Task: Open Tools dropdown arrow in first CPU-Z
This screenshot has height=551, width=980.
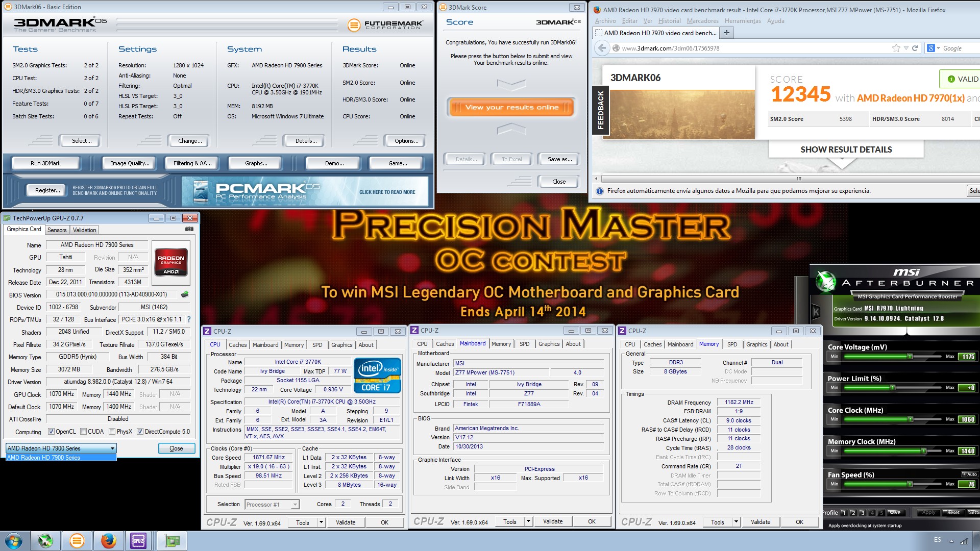Action: pos(321,522)
